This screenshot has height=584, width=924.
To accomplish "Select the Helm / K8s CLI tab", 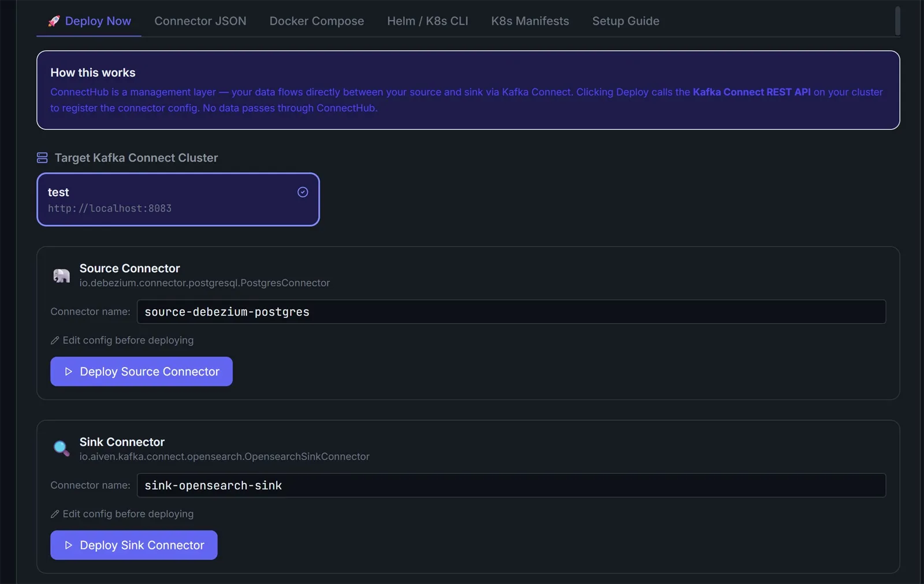I will pos(427,21).
